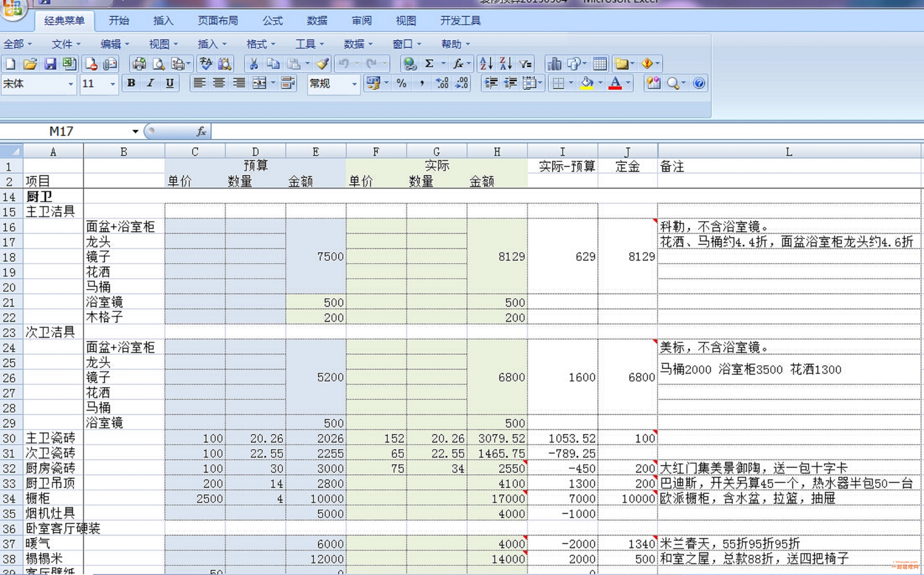Image resolution: width=924 pixels, height=575 pixels.
Task: Open the 审阅 ribbon tab
Action: pos(362,21)
